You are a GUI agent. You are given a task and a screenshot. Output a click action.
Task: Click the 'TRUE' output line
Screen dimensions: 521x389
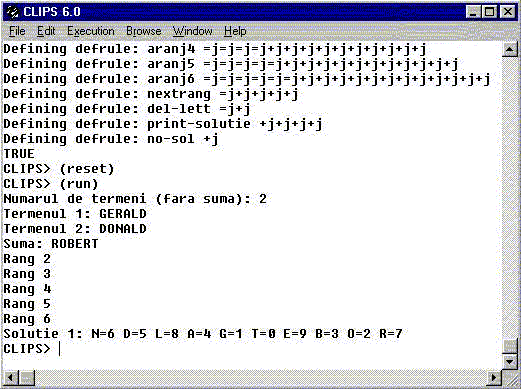point(19,154)
